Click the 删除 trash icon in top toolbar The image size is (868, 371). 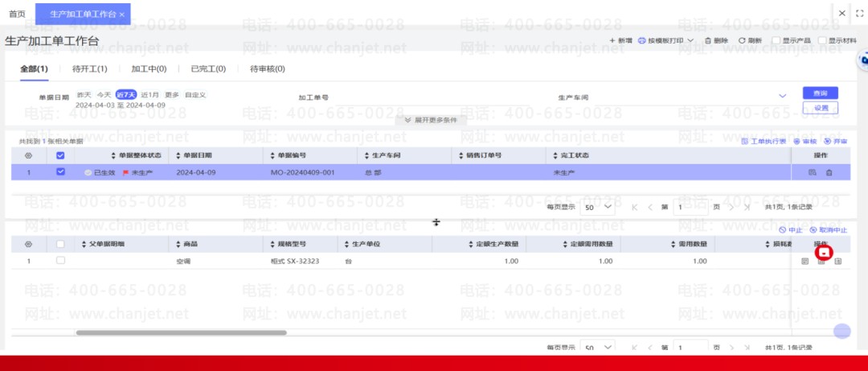click(707, 40)
